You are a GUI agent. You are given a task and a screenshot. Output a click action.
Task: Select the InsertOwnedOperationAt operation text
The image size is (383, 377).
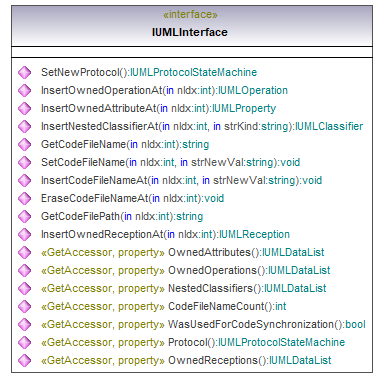[164, 90]
